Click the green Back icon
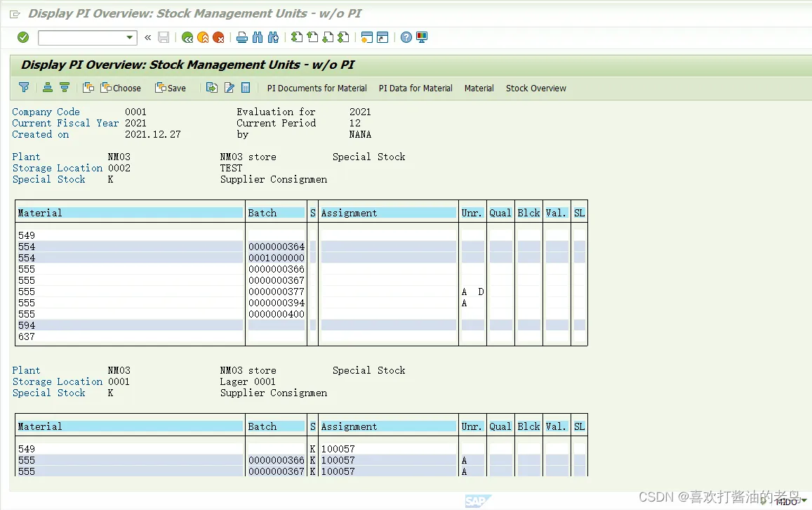The width and height of the screenshot is (812, 510). click(187, 37)
